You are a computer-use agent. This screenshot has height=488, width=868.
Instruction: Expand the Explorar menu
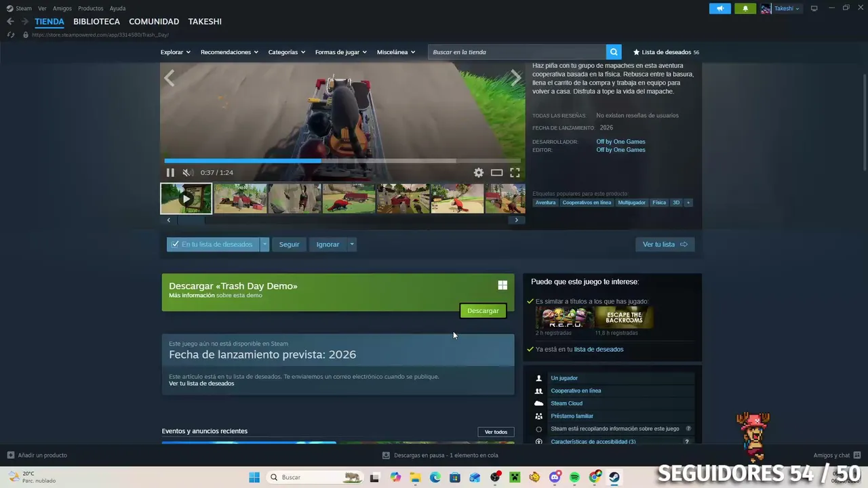[176, 52]
